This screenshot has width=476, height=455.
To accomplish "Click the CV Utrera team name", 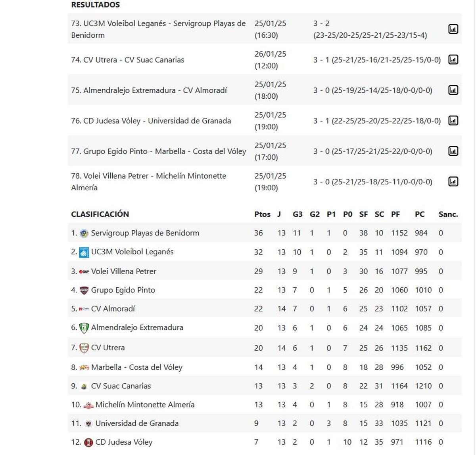I will pos(108,348).
